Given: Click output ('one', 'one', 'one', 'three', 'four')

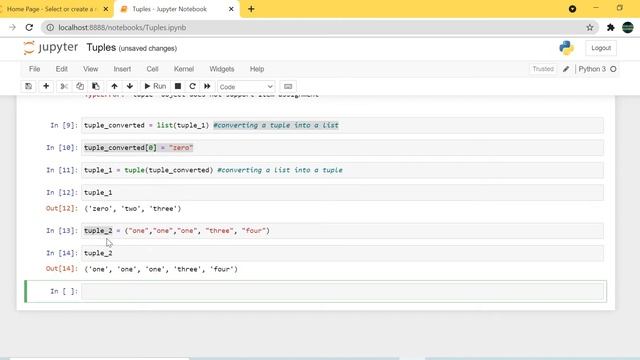Looking at the screenshot, I should point(161,269).
